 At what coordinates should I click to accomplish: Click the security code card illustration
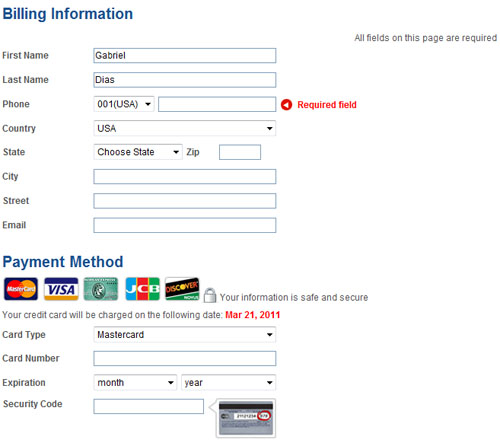click(x=246, y=418)
